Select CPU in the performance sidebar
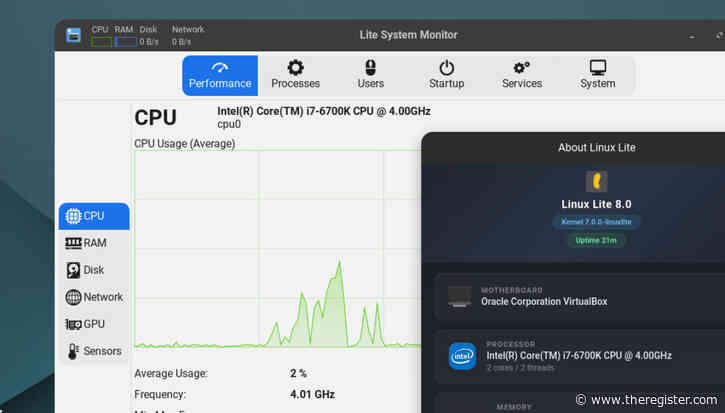 pos(94,216)
